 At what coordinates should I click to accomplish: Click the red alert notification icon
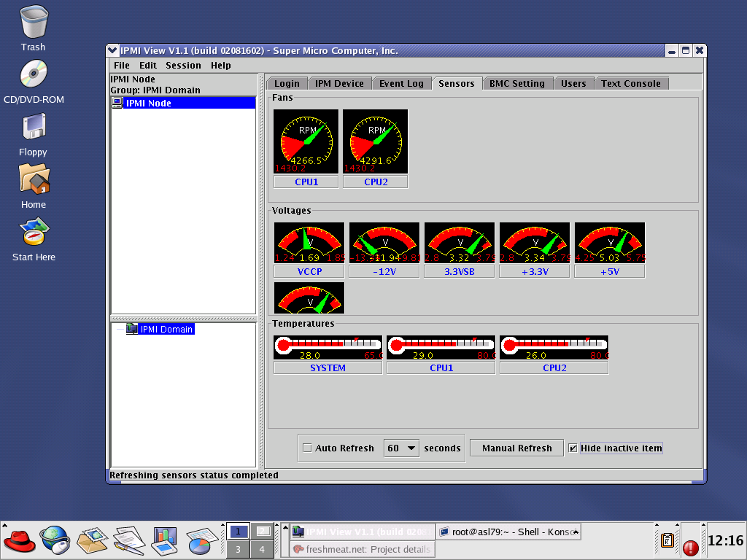[690, 548]
